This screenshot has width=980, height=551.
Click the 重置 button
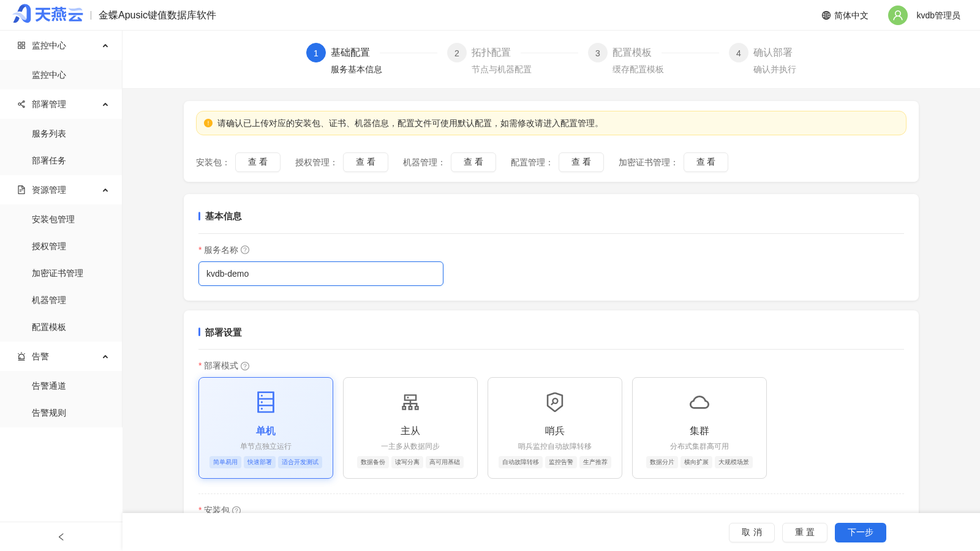tap(805, 533)
